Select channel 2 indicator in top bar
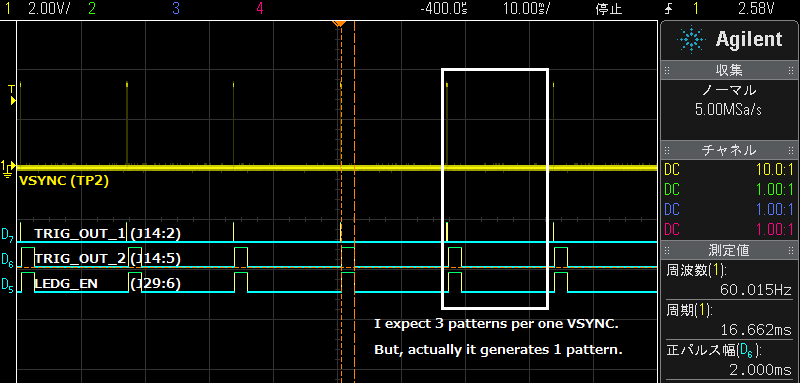The width and height of the screenshot is (800, 383). (x=91, y=8)
